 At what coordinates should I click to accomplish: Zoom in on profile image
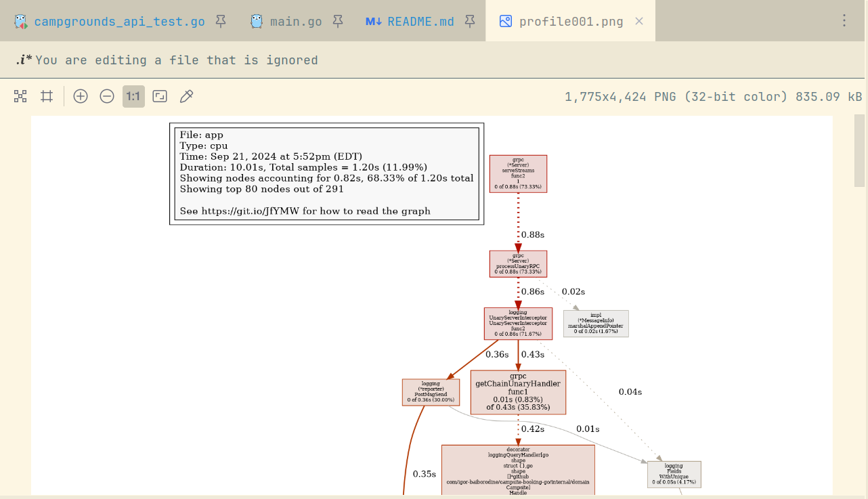81,96
